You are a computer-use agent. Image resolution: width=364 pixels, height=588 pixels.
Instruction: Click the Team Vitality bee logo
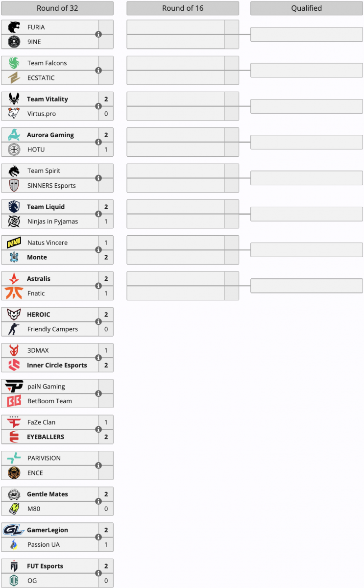coord(14,99)
